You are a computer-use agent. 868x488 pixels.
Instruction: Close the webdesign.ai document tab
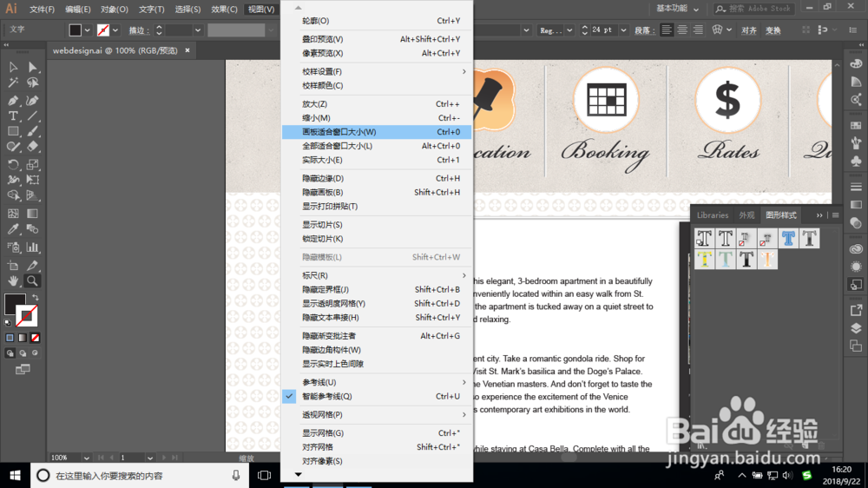click(x=187, y=50)
